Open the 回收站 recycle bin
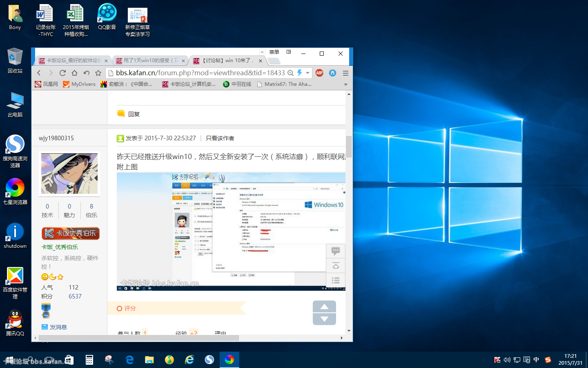This screenshot has width=588, height=368. click(x=15, y=61)
